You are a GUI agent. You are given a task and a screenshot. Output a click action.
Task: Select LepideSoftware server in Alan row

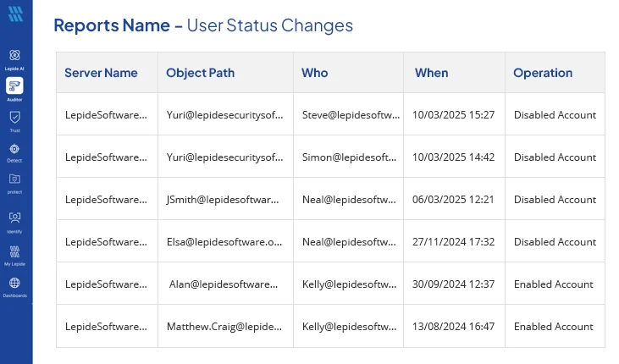106,284
